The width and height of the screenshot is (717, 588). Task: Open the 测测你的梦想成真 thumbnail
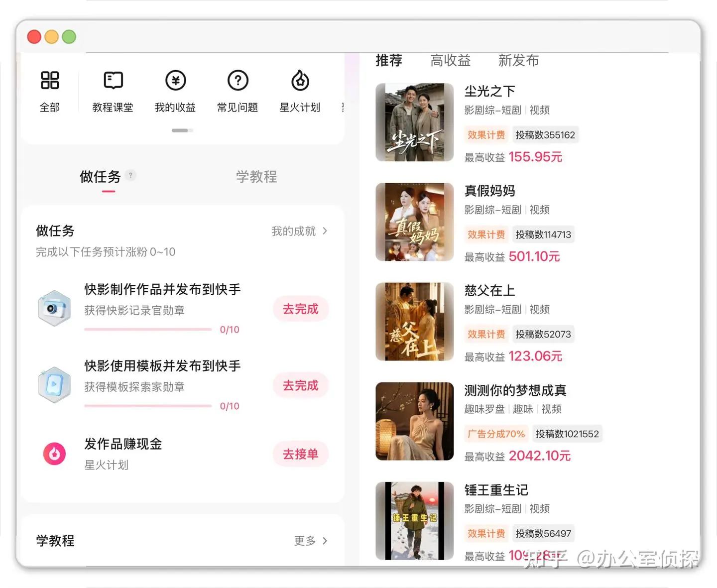(x=415, y=421)
